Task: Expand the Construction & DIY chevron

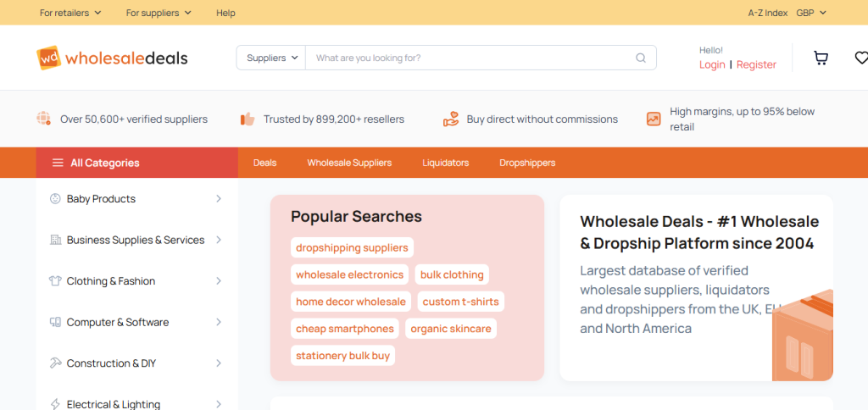Action: tap(219, 363)
